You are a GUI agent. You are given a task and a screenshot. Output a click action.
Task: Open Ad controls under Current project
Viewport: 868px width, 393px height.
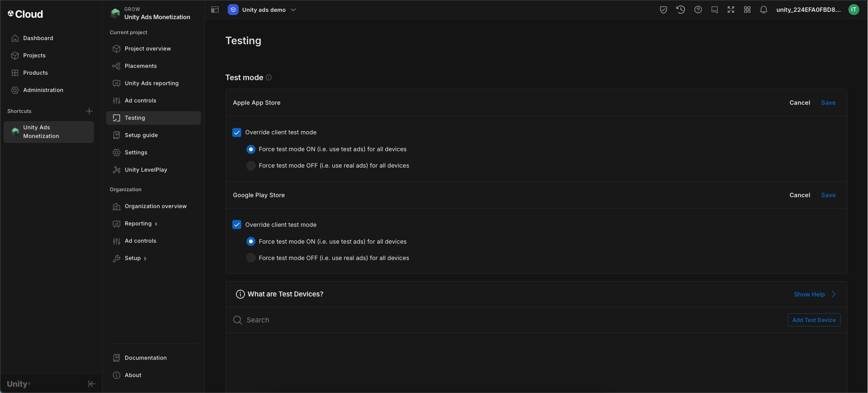click(x=153, y=101)
